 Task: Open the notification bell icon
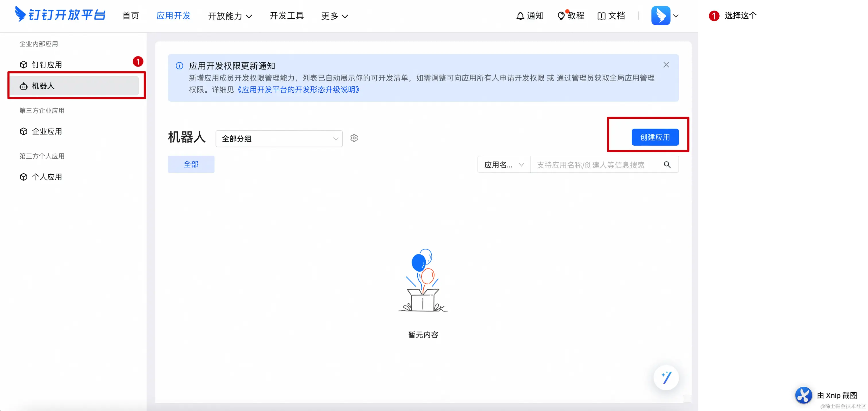520,16
